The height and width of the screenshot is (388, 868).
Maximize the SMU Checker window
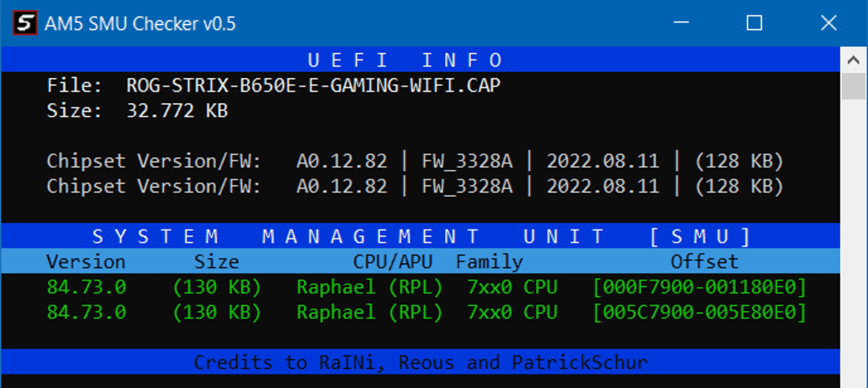(x=754, y=23)
